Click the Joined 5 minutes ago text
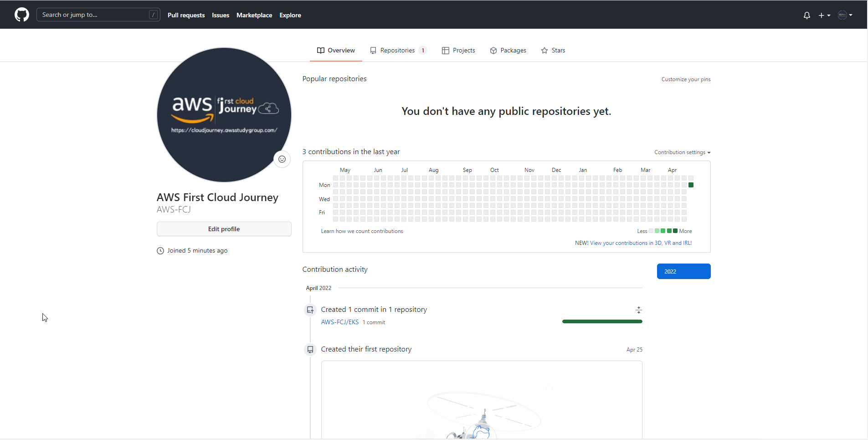This screenshot has width=868, height=440. click(x=197, y=251)
